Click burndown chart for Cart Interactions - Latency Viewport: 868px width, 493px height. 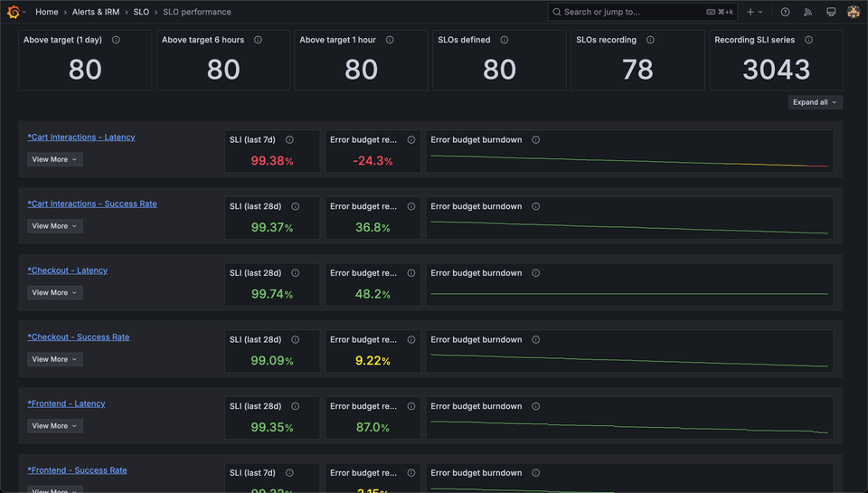click(x=629, y=160)
